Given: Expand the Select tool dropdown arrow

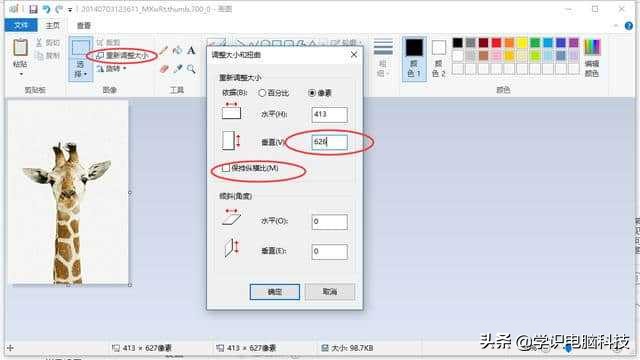Looking at the screenshot, I should point(86,74).
